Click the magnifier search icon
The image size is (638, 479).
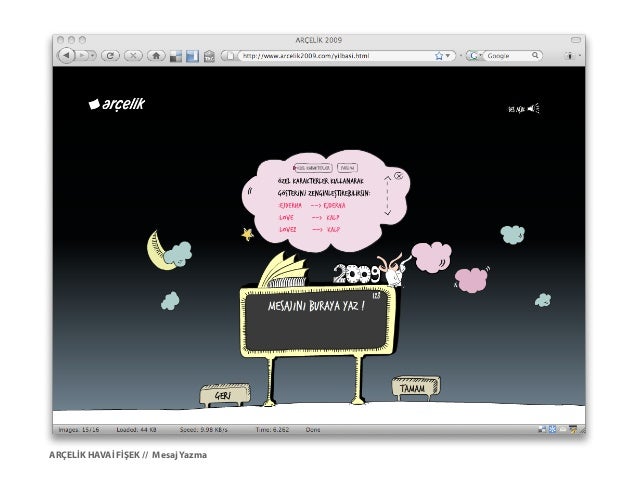535,55
